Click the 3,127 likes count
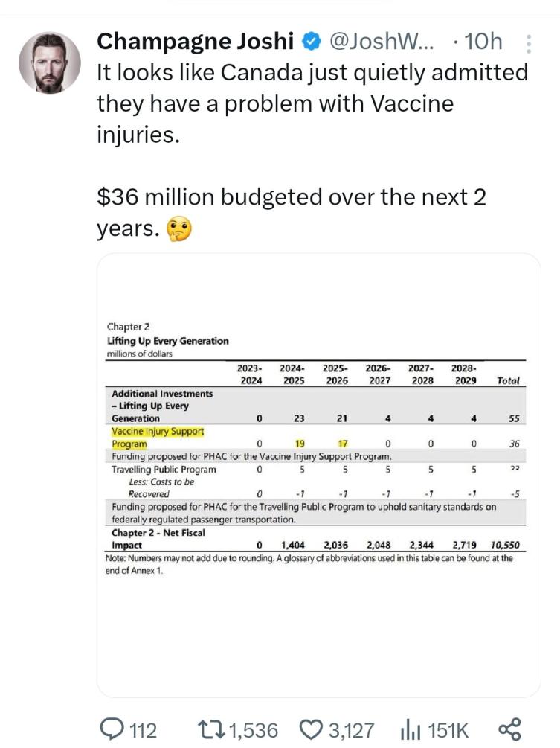Image resolution: width=560 pixels, height=748 pixels. [352, 729]
